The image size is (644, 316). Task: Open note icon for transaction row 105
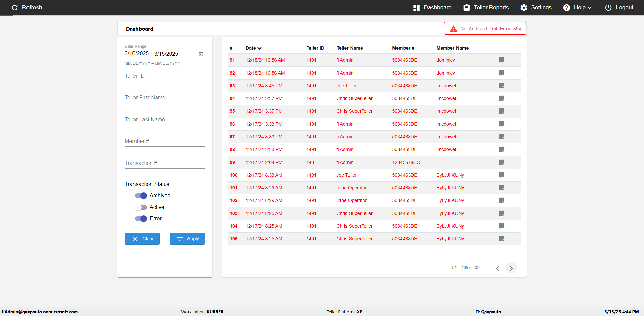502,239
